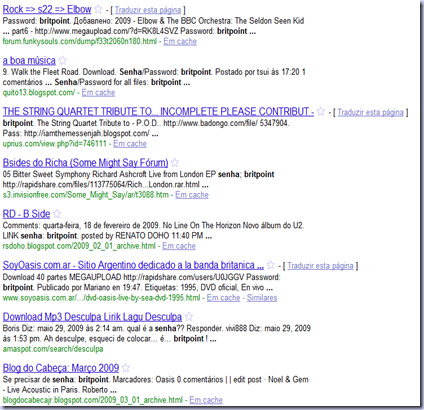Click the rsdoho.blogspot.com archive URL
Image resolution: width=424 pixels, height=410 pixels.
click(x=79, y=246)
